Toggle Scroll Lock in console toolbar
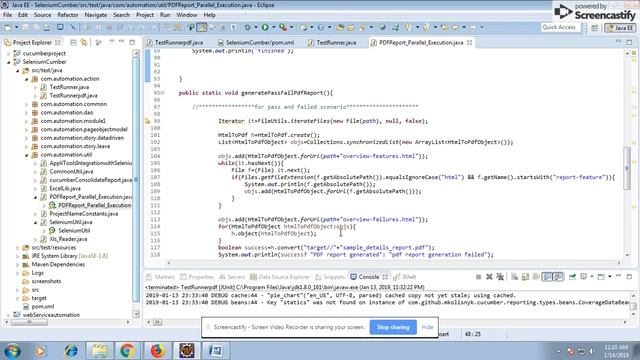 [525, 277]
